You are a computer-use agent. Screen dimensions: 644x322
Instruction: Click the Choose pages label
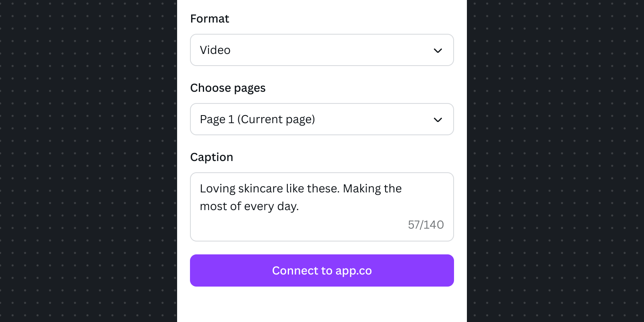228,88
